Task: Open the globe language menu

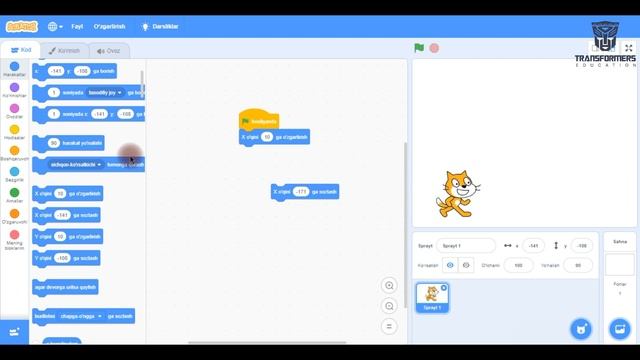Action: tap(55, 27)
